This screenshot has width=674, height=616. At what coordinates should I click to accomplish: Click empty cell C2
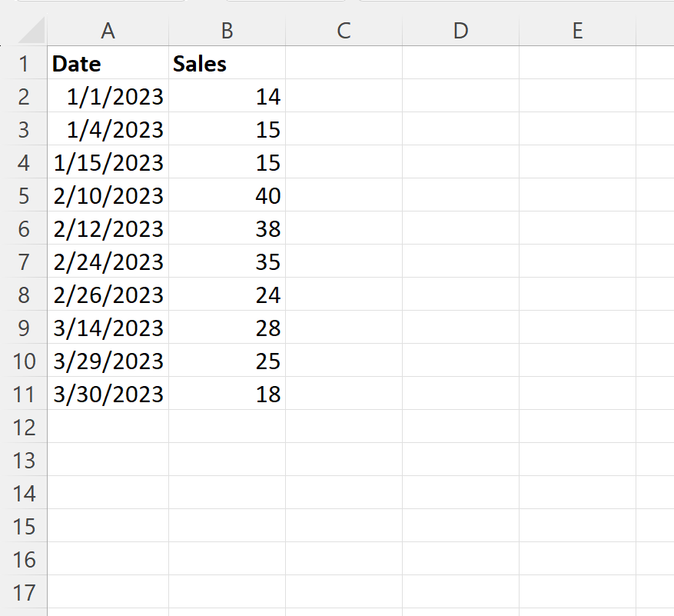(x=344, y=96)
